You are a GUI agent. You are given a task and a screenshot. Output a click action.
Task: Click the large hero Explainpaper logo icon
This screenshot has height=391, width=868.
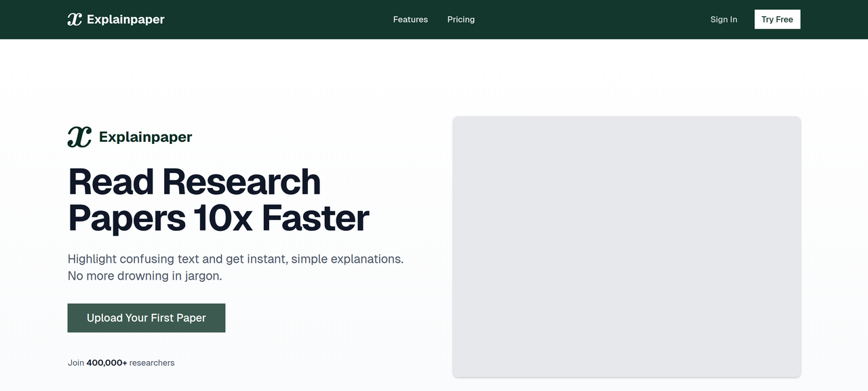tap(79, 137)
